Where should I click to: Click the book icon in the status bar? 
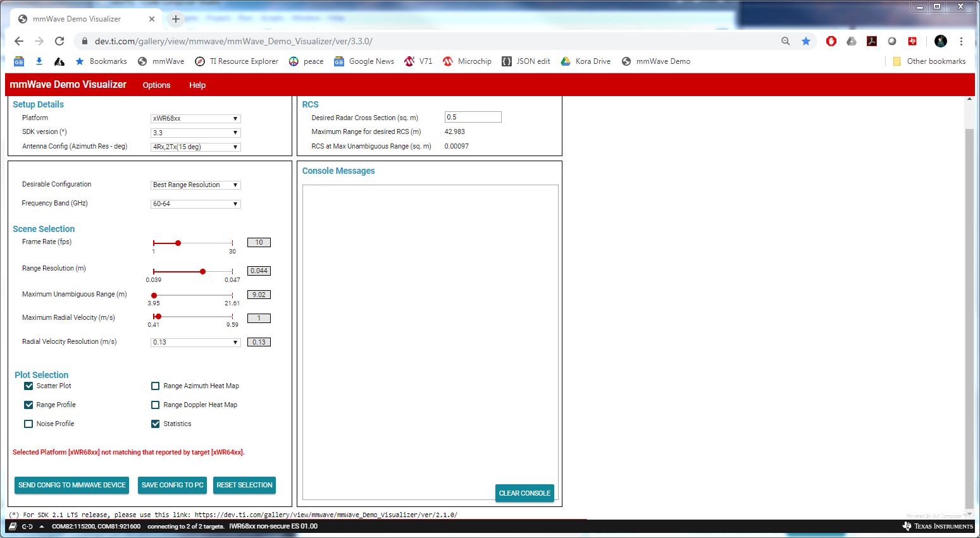pyautogui.click(x=13, y=526)
